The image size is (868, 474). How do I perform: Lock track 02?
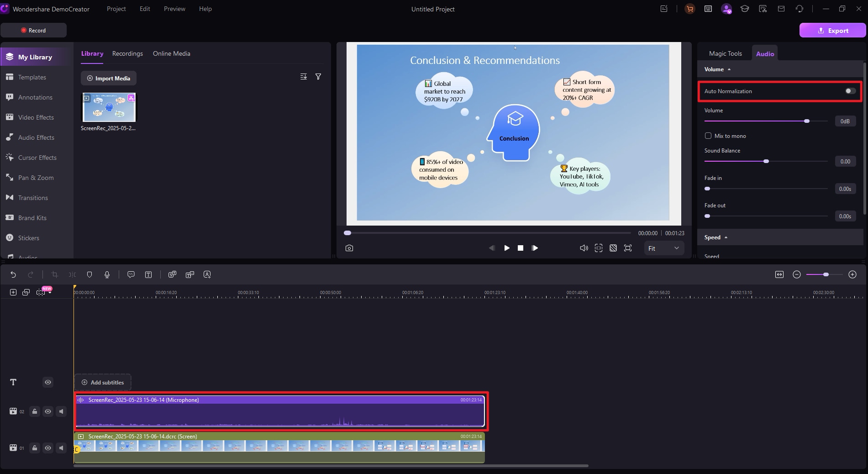(x=35, y=411)
